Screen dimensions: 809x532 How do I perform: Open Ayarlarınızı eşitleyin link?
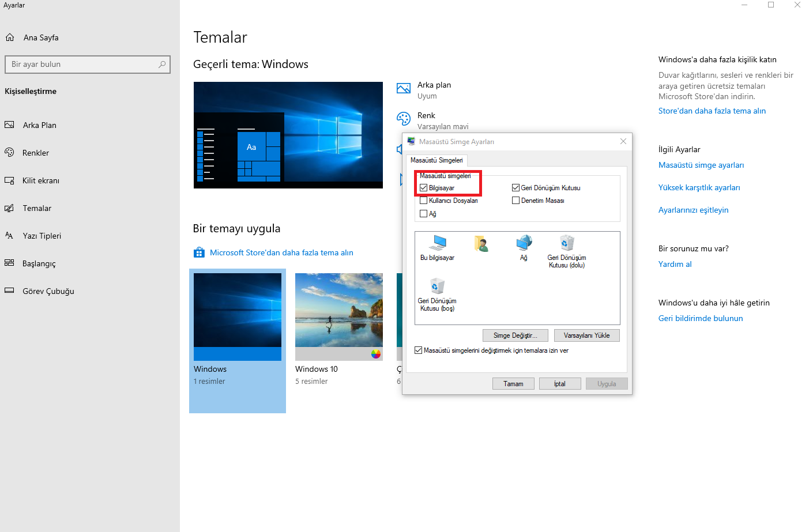694,210
